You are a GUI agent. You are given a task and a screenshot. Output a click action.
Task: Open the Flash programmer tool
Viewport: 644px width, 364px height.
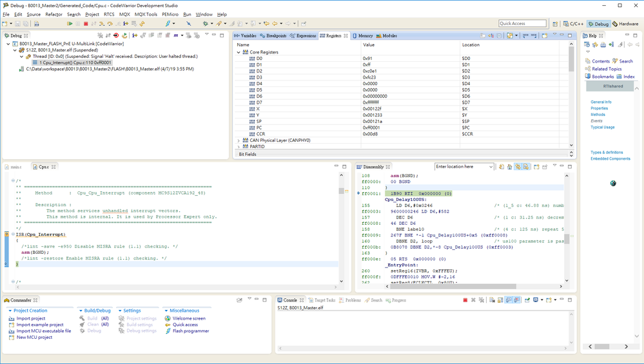coord(190,331)
